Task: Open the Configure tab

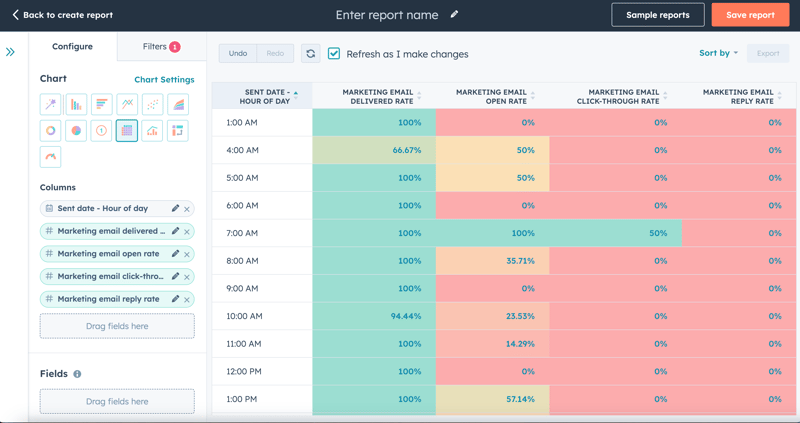Action: point(72,47)
